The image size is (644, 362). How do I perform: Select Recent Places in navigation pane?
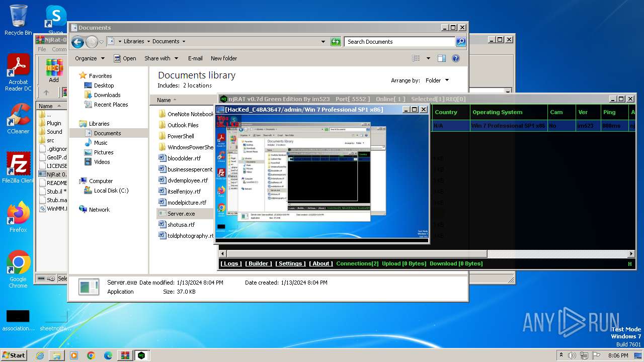pyautogui.click(x=111, y=105)
